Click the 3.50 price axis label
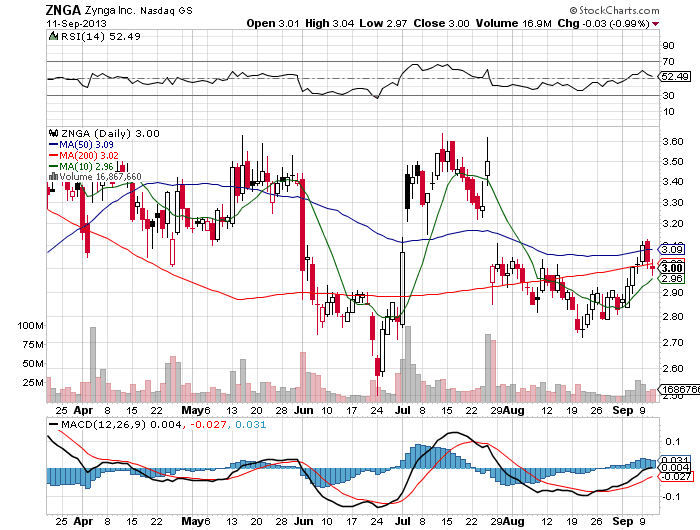The image size is (700, 530). click(x=673, y=161)
